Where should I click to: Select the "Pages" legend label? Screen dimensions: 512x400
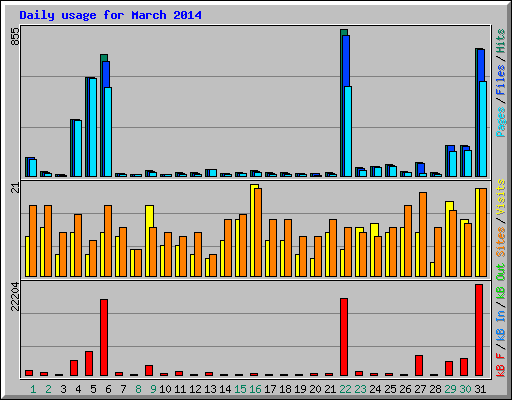pyautogui.click(x=500, y=122)
